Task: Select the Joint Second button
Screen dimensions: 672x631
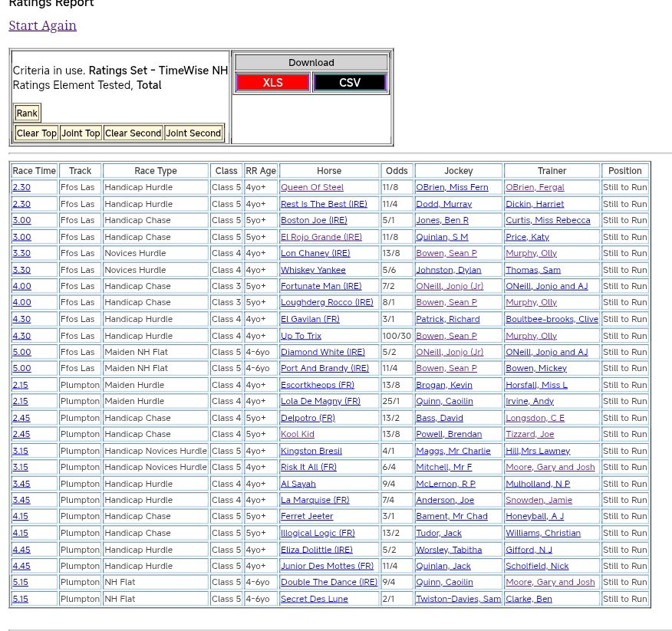Action: coord(193,133)
